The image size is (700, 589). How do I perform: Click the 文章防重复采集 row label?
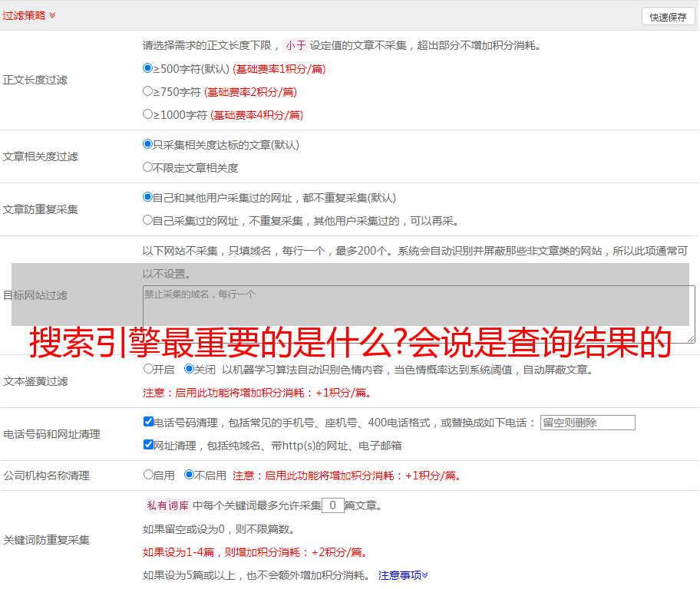[40, 209]
